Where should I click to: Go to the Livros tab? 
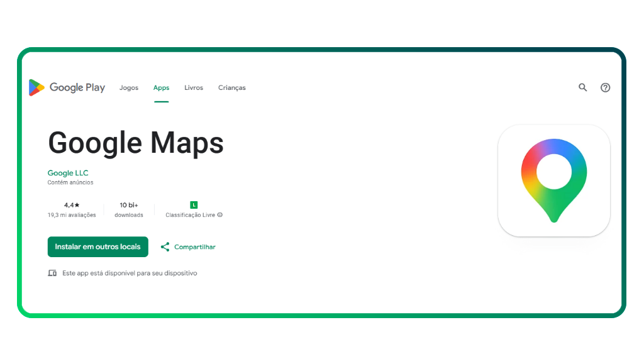(194, 88)
